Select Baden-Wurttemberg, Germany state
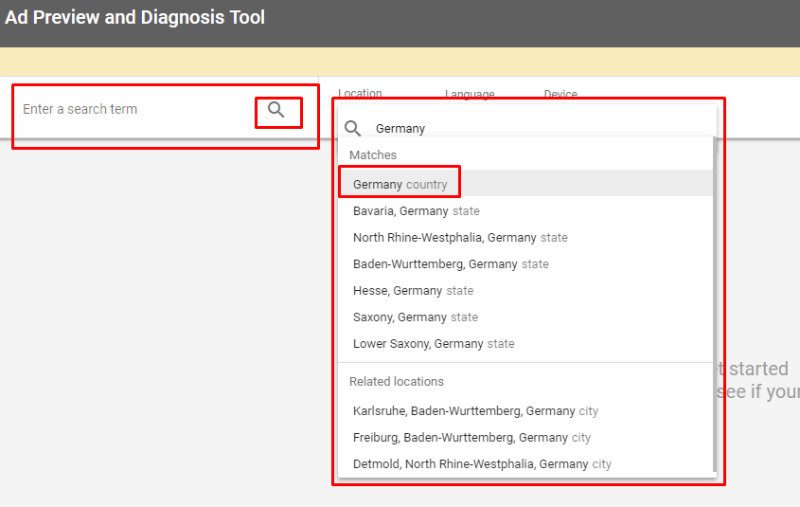 point(526,264)
